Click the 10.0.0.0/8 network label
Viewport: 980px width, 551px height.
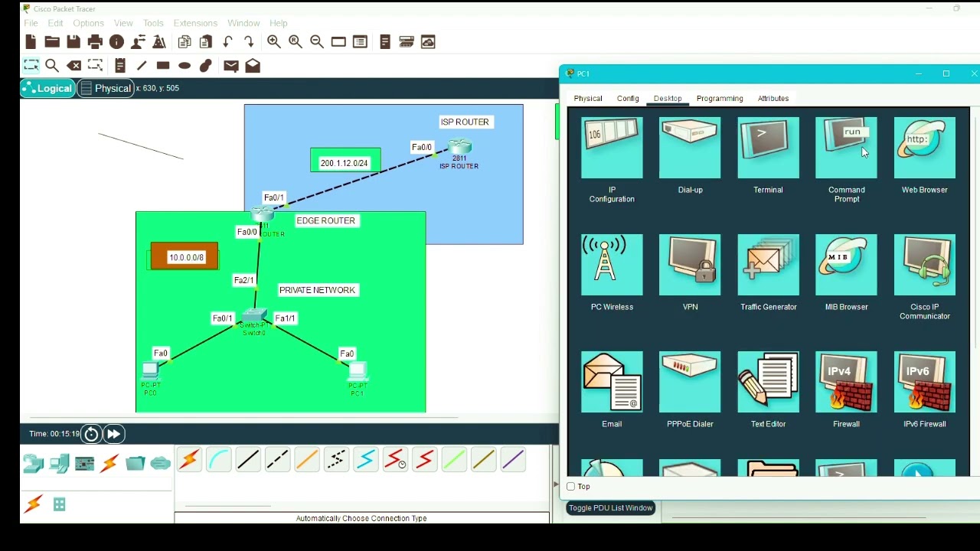(187, 258)
